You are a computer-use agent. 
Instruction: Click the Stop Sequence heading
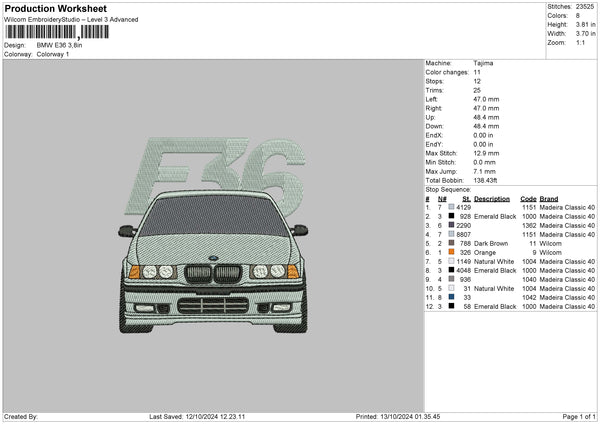[x=448, y=190]
